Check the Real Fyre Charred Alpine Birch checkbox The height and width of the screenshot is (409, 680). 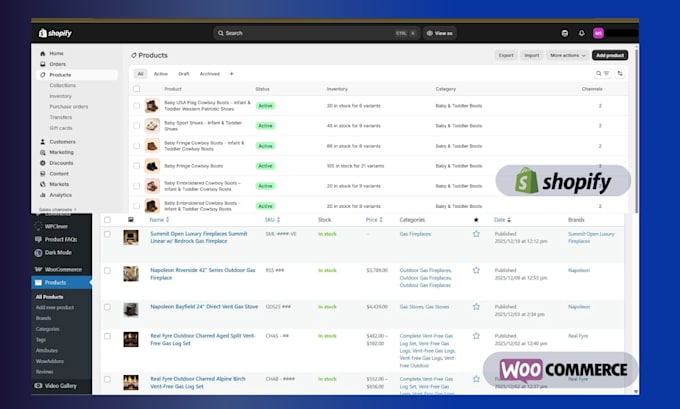coord(107,379)
